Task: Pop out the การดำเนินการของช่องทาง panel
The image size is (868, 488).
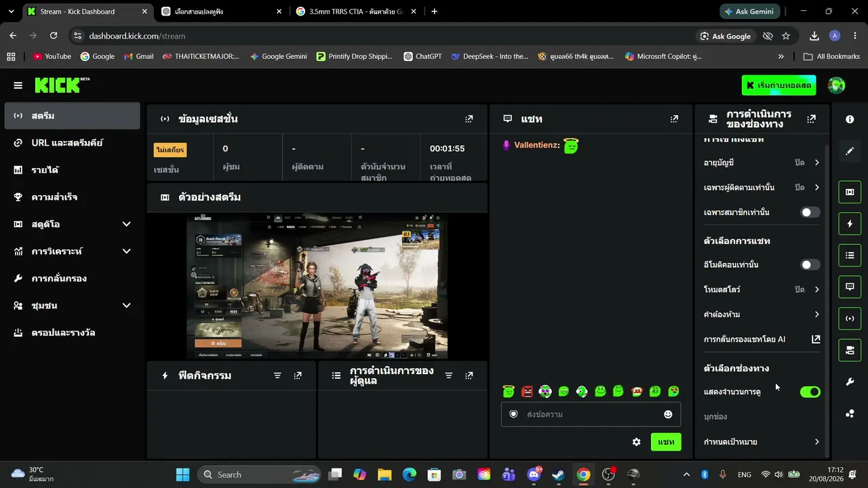Action: coord(811,119)
